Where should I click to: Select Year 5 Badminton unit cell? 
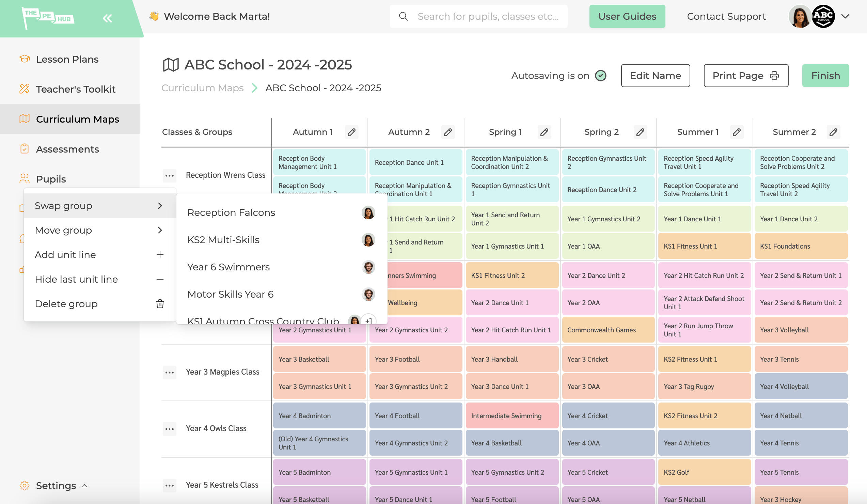[x=319, y=472]
